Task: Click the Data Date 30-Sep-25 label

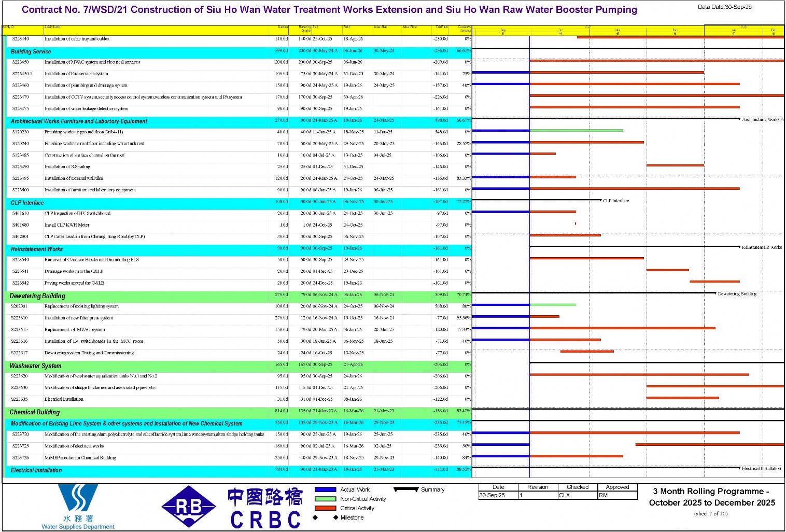Action: 724,7
